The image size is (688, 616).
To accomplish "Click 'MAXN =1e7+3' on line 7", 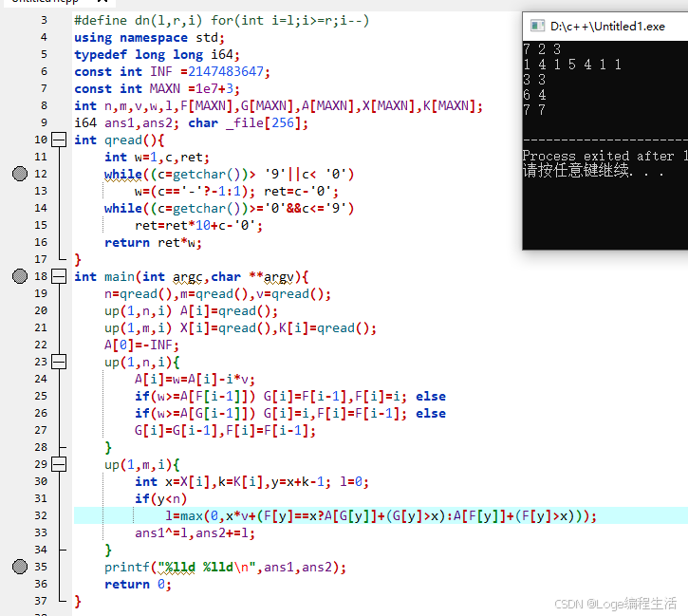I will [192, 88].
